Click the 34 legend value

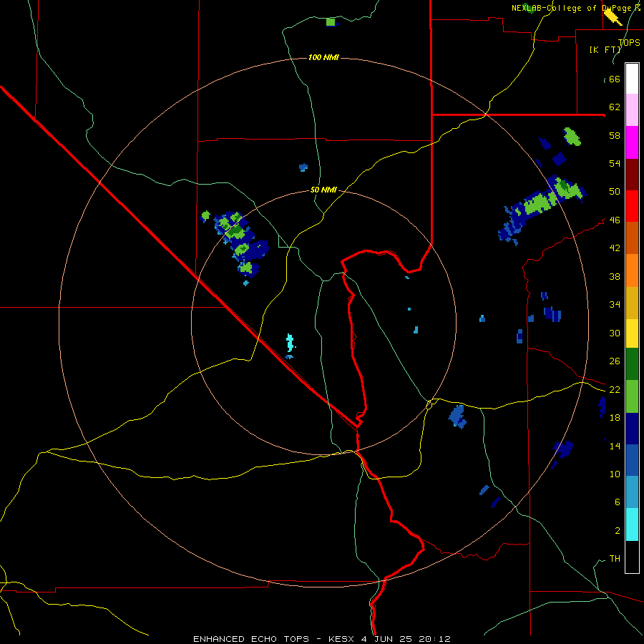click(x=615, y=304)
